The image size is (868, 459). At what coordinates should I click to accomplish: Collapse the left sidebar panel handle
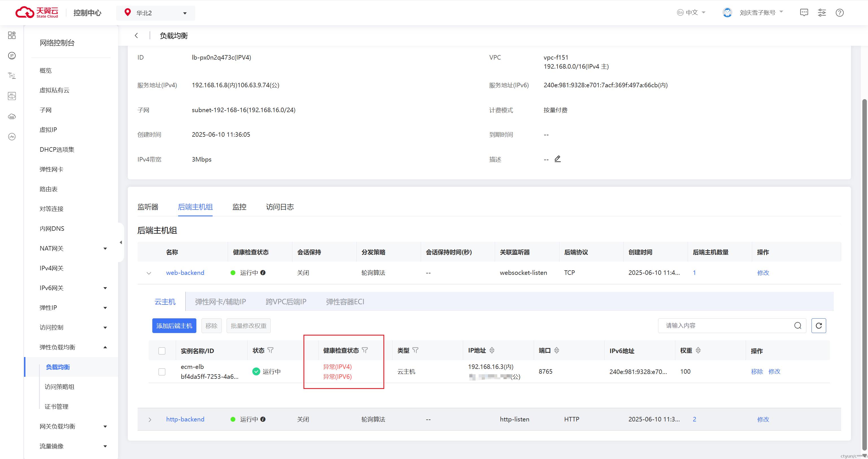[x=121, y=242]
